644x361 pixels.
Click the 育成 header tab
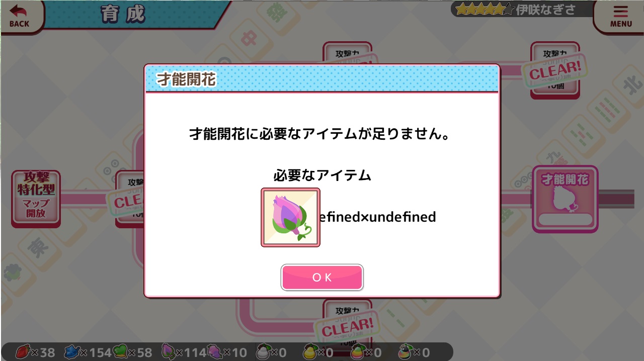pyautogui.click(x=123, y=14)
